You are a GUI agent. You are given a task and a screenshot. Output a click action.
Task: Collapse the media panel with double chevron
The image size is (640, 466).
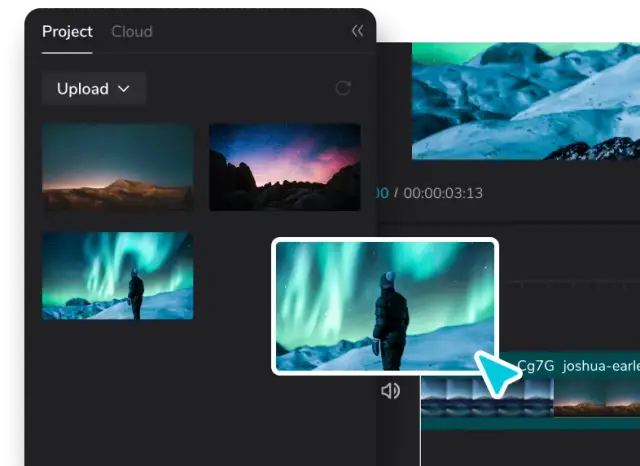pos(357,31)
